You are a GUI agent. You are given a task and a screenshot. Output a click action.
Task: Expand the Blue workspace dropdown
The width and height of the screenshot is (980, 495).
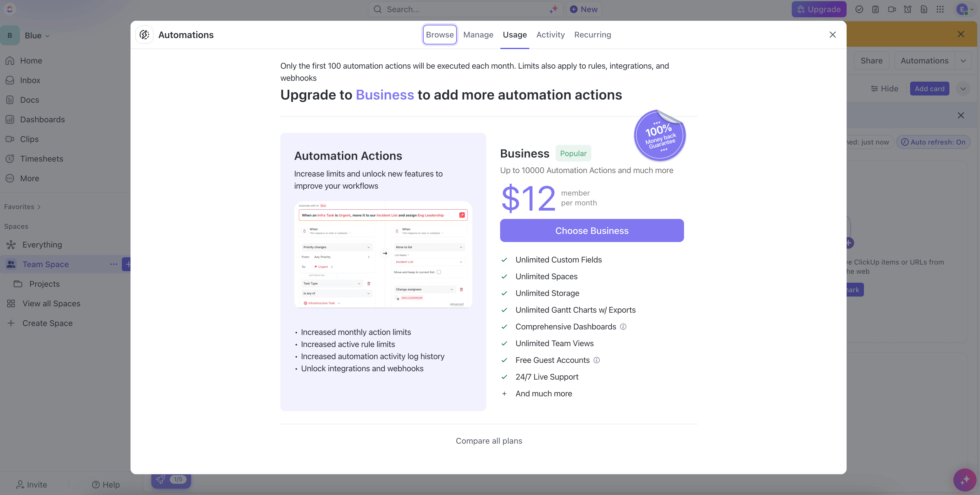[x=37, y=35]
